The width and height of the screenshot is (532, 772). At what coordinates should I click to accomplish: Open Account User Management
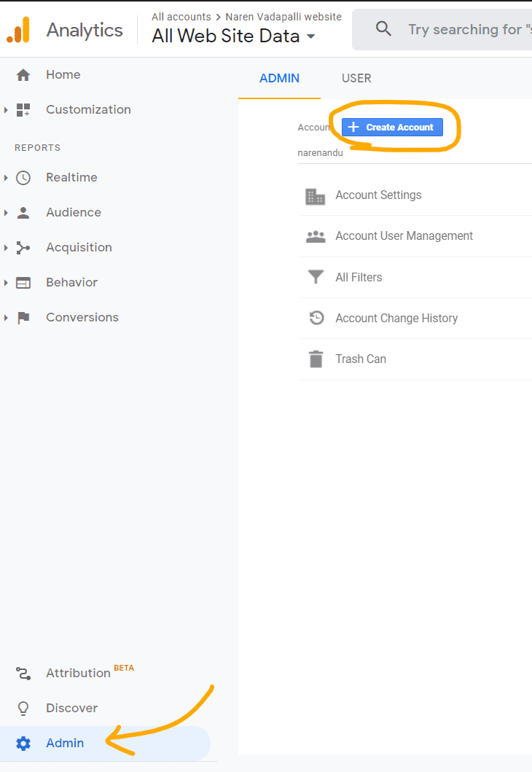point(404,236)
